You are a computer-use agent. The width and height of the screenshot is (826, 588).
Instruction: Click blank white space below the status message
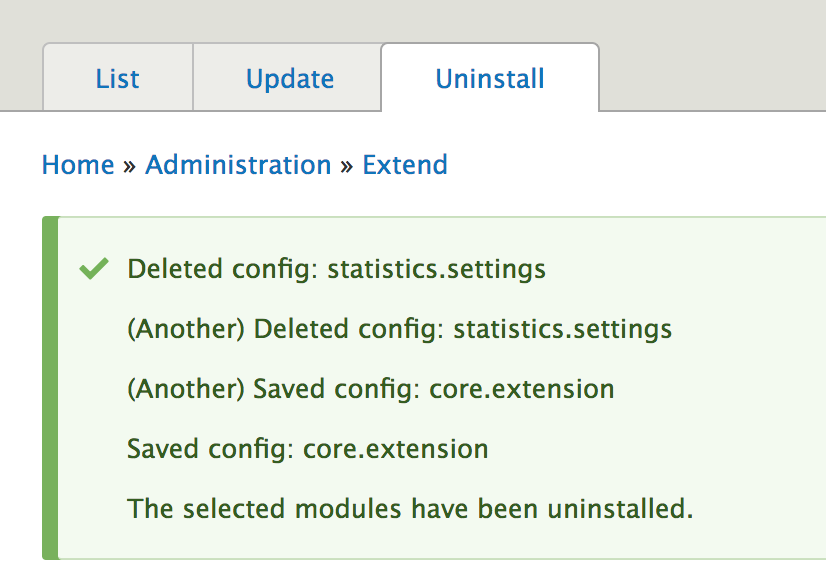400,574
